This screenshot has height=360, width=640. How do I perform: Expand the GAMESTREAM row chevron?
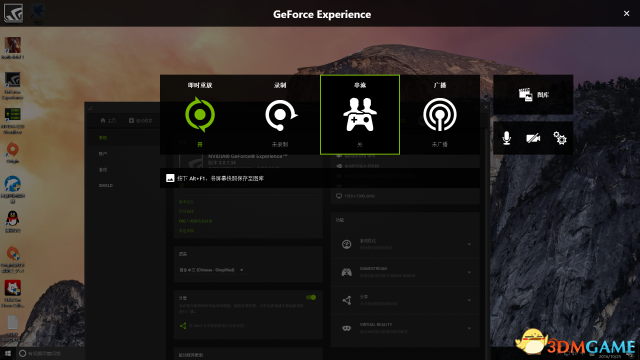(469, 272)
